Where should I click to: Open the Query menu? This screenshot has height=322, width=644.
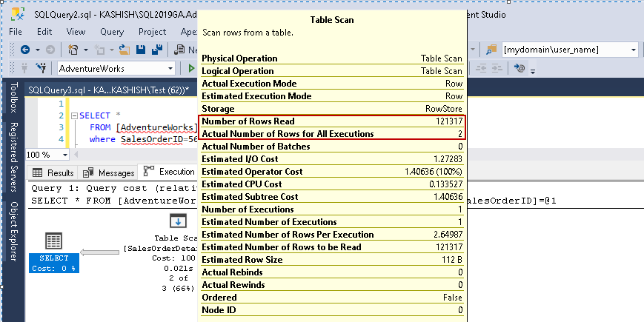coord(112,32)
